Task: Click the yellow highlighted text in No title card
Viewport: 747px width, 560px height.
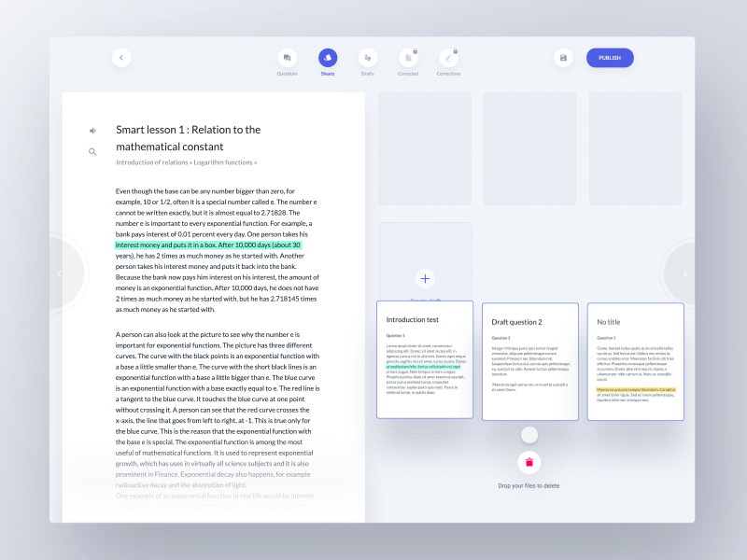Action: (636, 389)
